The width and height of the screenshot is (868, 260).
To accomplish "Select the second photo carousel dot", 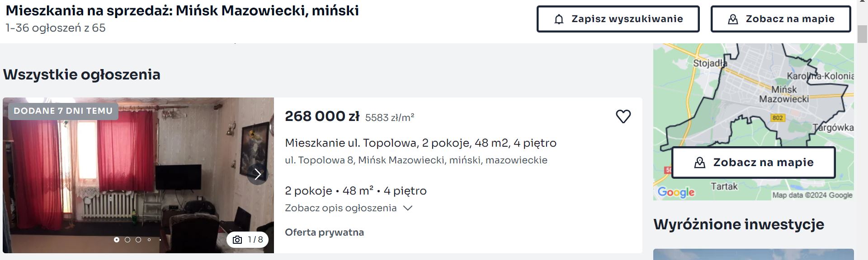I will tap(127, 240).
